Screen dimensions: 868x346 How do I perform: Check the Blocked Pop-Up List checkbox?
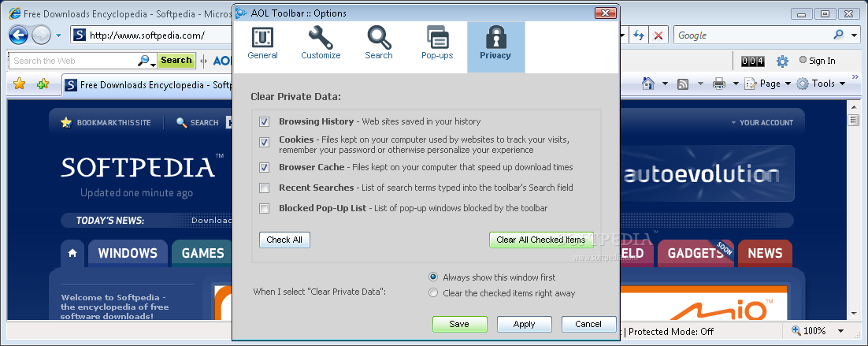(x=265, y=209)
